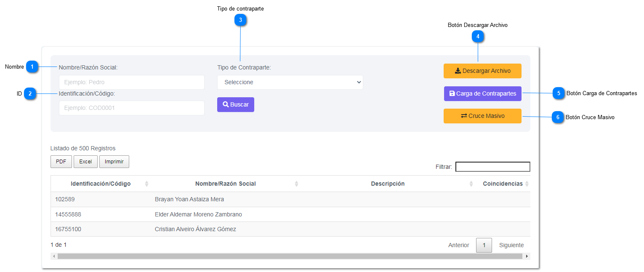Export the listing with Excel button

tap(85, 162)
